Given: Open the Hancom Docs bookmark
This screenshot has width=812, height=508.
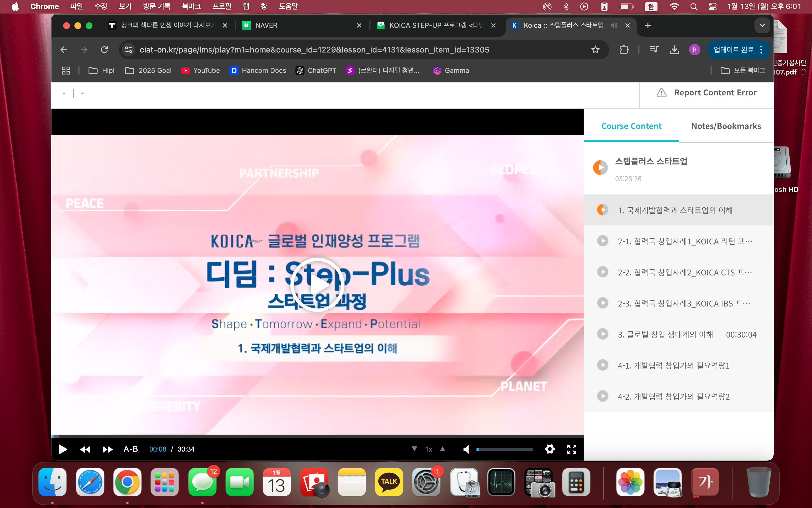Looking at the screenshot, I should pos(258,71).
